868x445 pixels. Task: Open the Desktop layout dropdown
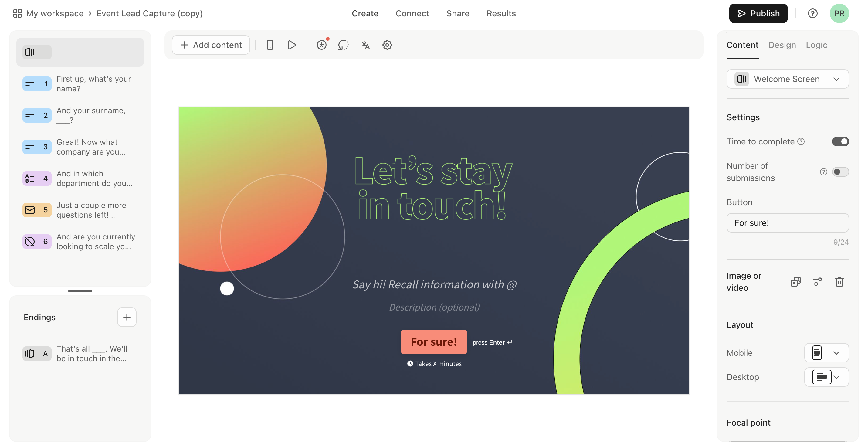pos(826,377)
